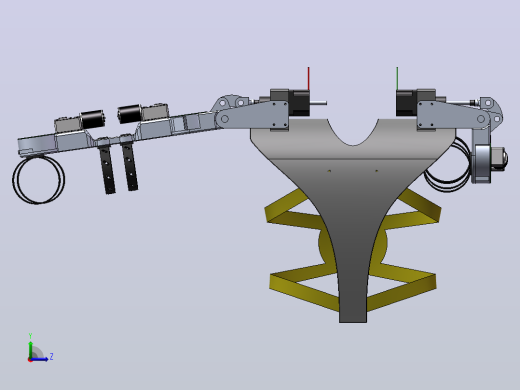This screenshot has height=390, width=520.
Task: Select the motor shaft protruding from left stepper
Action: click(318, 103)
